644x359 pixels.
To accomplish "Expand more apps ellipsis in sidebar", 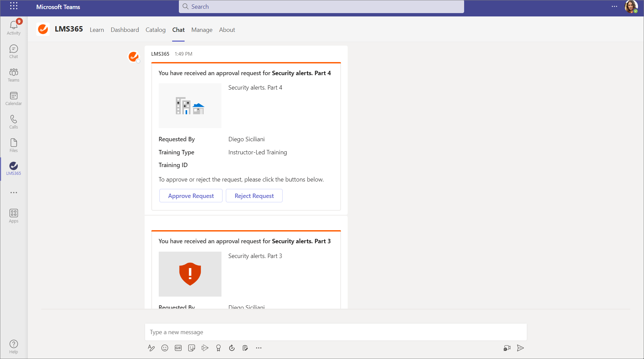I will point(13,193).
